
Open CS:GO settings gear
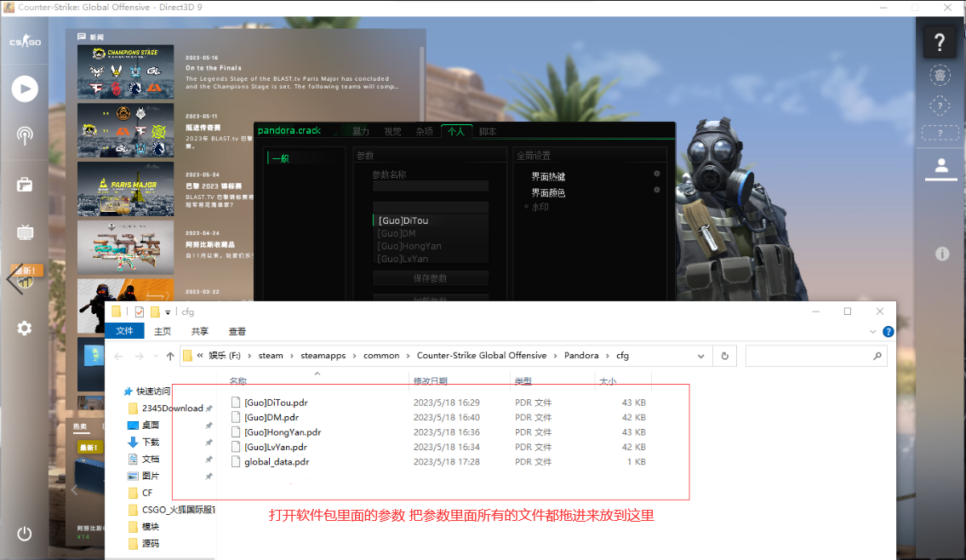(x=25, y=329)
